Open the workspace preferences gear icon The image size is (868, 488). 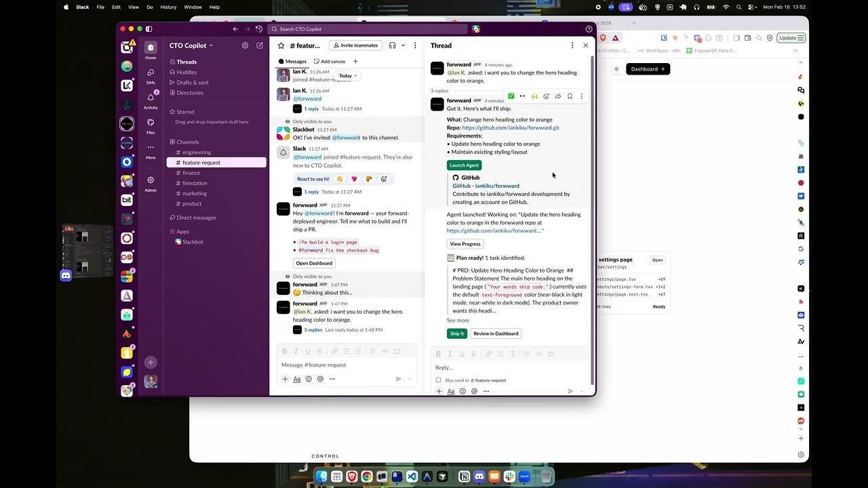(x=245, y=45)
